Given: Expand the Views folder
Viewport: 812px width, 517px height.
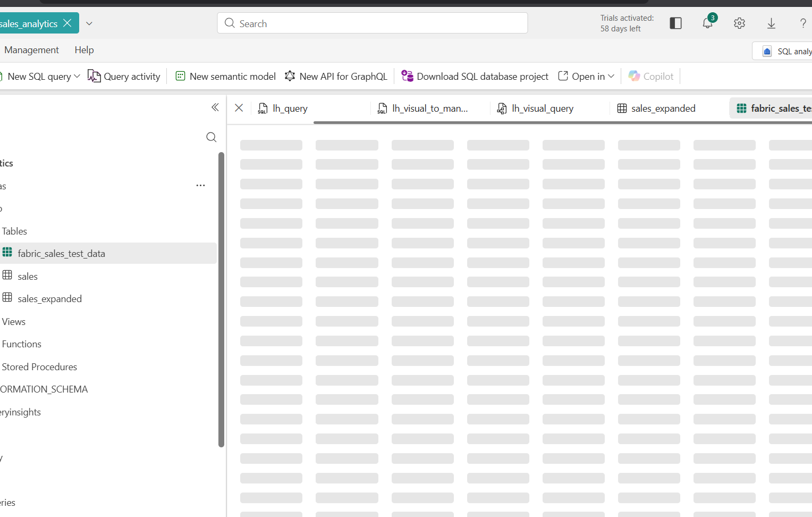Looking at the screenshot, I should [x=14, y=322].
